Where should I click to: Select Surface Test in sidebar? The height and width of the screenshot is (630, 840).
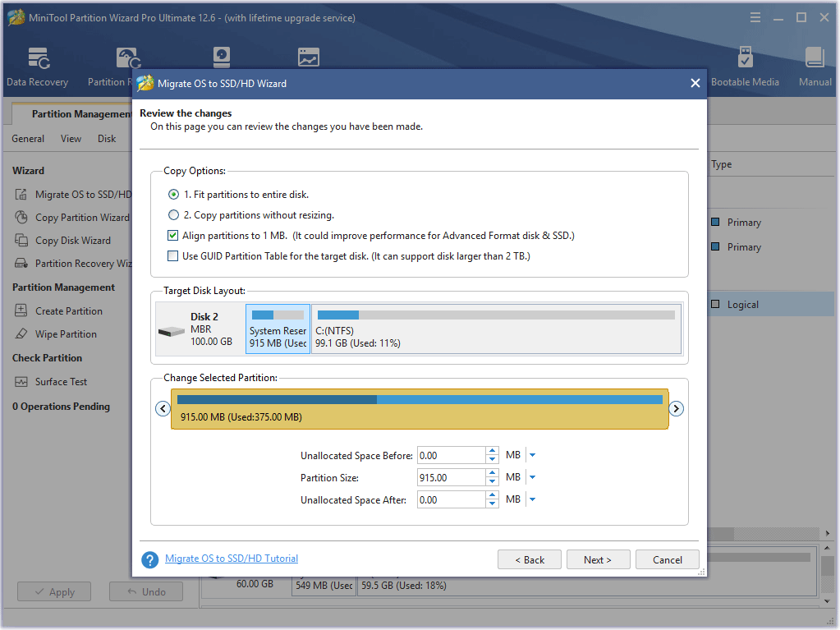pyautogui.click(x=61, y=382)
